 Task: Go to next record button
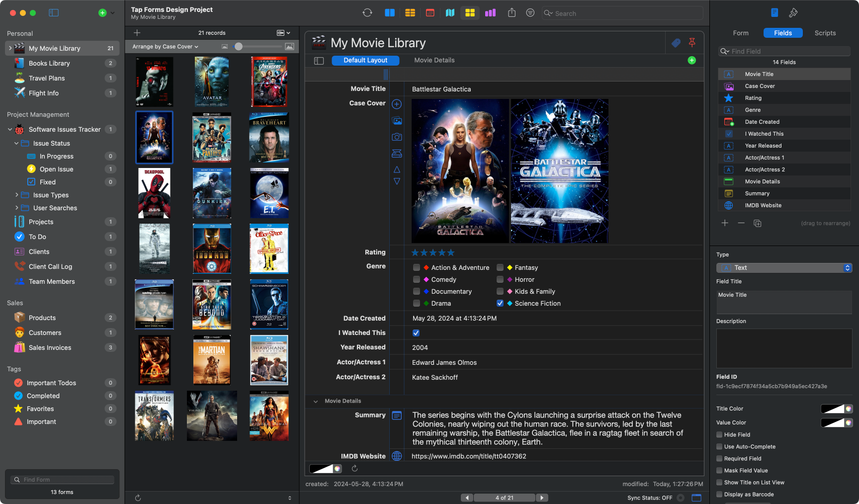pyautogui.click(x=542, y=498)
